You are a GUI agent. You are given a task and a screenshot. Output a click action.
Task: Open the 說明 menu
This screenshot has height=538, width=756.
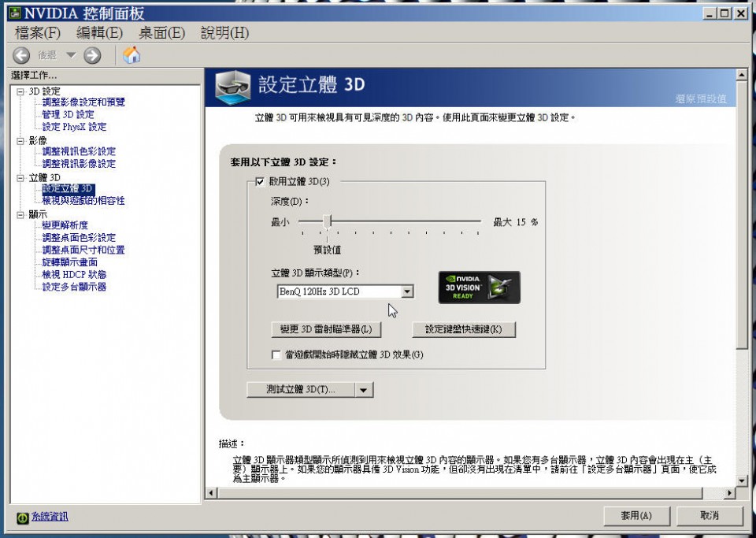coord(224,33)
